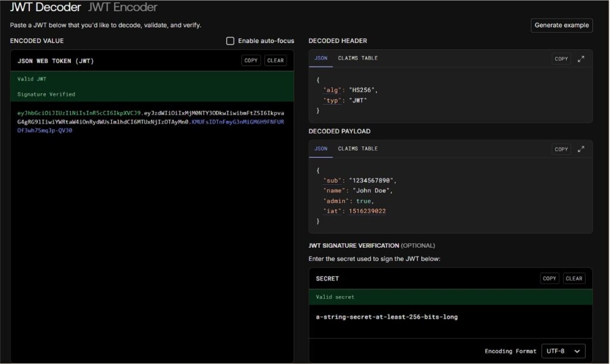Image resolution: width=610 pixels, height=364 pixels.
Task: Switch to the JWT Encoder tab
Action: click(x=123, y=8)
